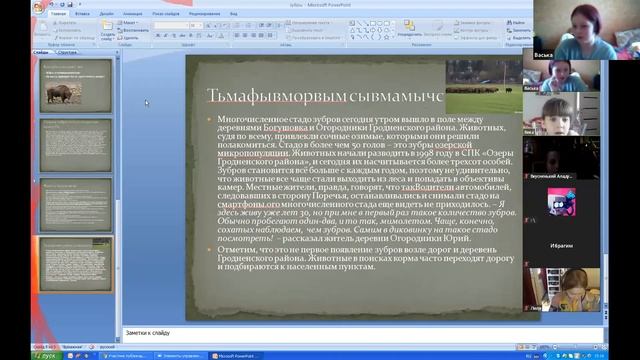Screen dimensions: 640x360
Task: Open Эффекты для фигур dropdown
Action: [476, 38]
